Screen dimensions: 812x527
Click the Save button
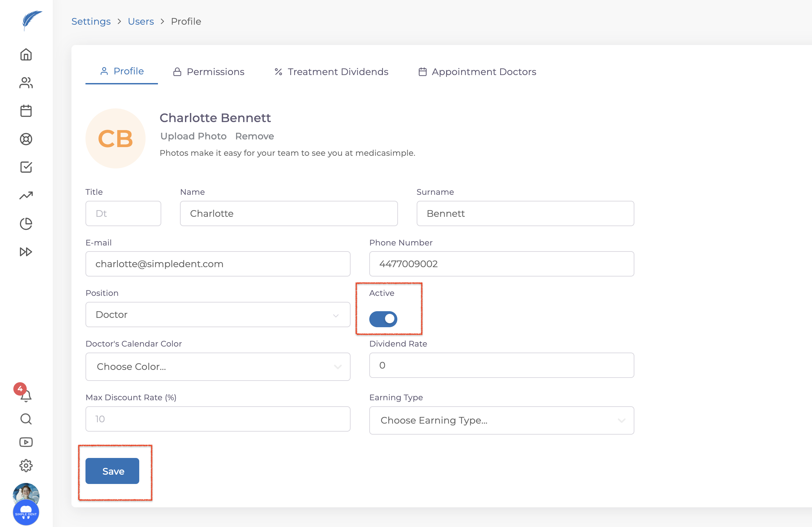112,471
